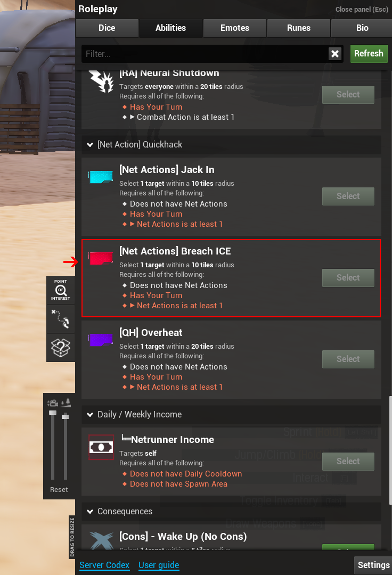Expand the Combat Action requirement triangle
The height and width of the screenshot is (575, 392).
click(133, 117)
